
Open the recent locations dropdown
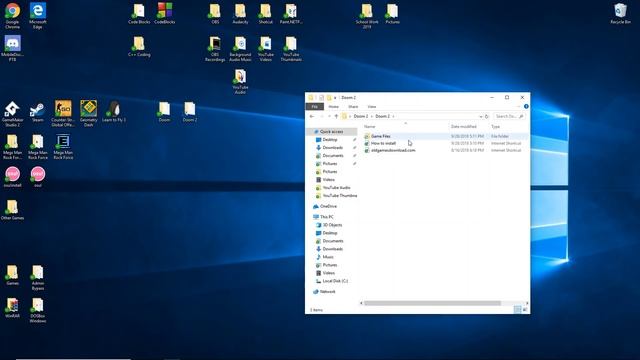pos(329,116)
